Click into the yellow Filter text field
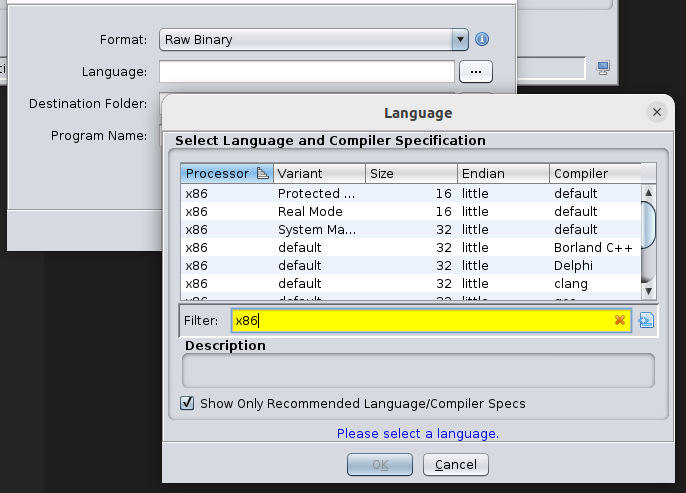This screenshot has width=686, height=493. coord(420,320)
